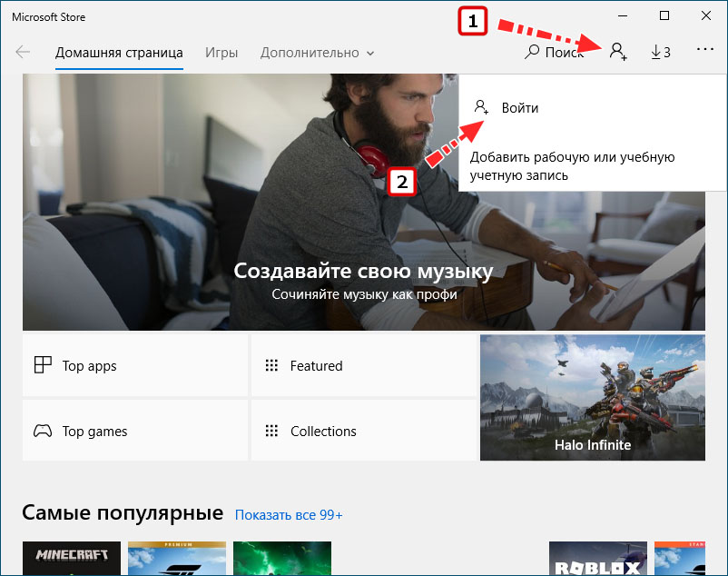Open the Top apps tile
This screenshot has width=728, height=576.
pyautogui.click(x=135, y=365)
